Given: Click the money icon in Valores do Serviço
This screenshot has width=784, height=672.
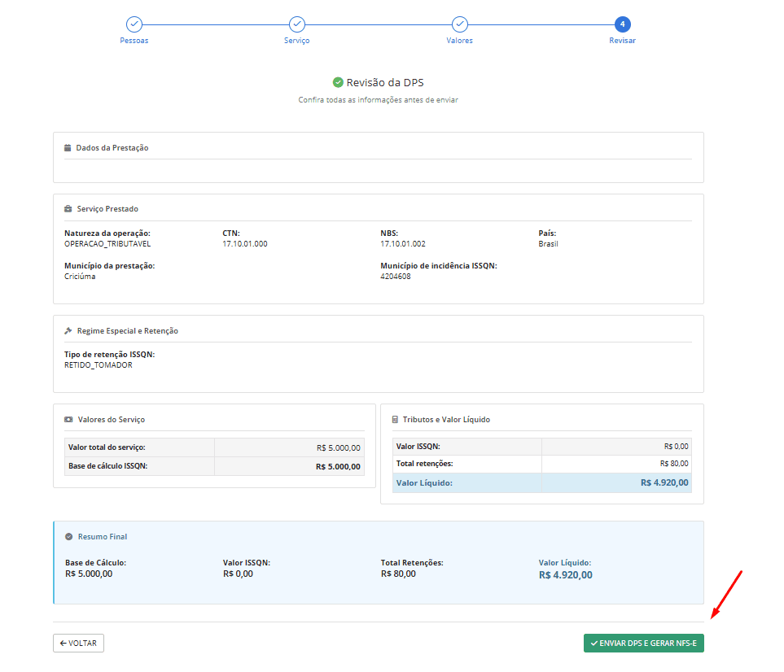Looking at the screenshot, I should pos(68,420).
